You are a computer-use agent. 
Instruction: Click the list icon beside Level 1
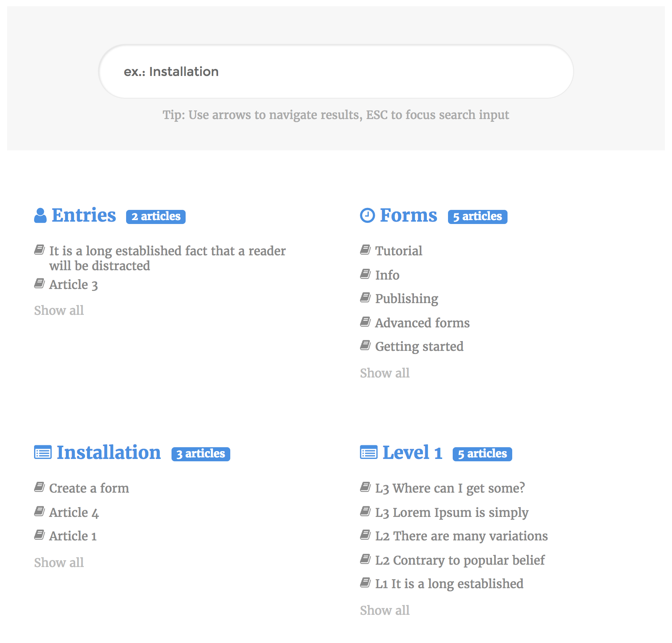pos(369,453)
